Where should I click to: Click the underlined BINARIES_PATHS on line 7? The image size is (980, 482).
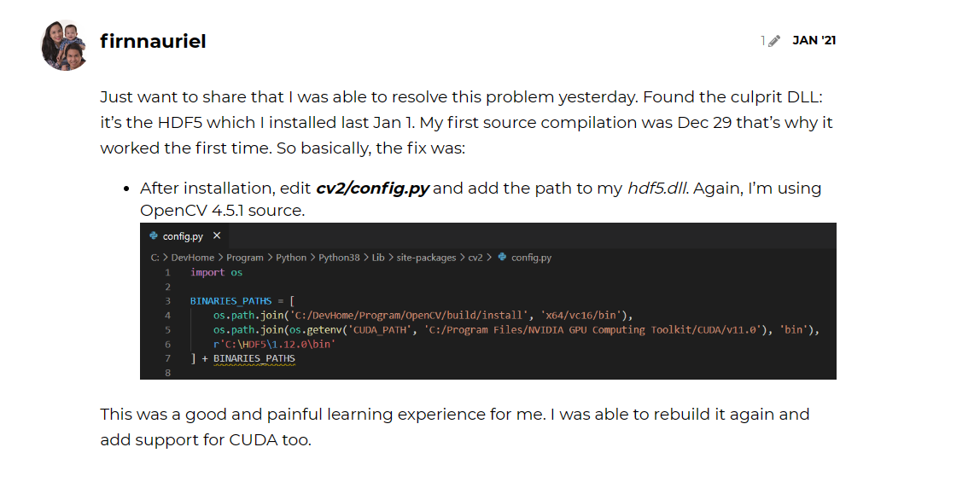(254, 359)
